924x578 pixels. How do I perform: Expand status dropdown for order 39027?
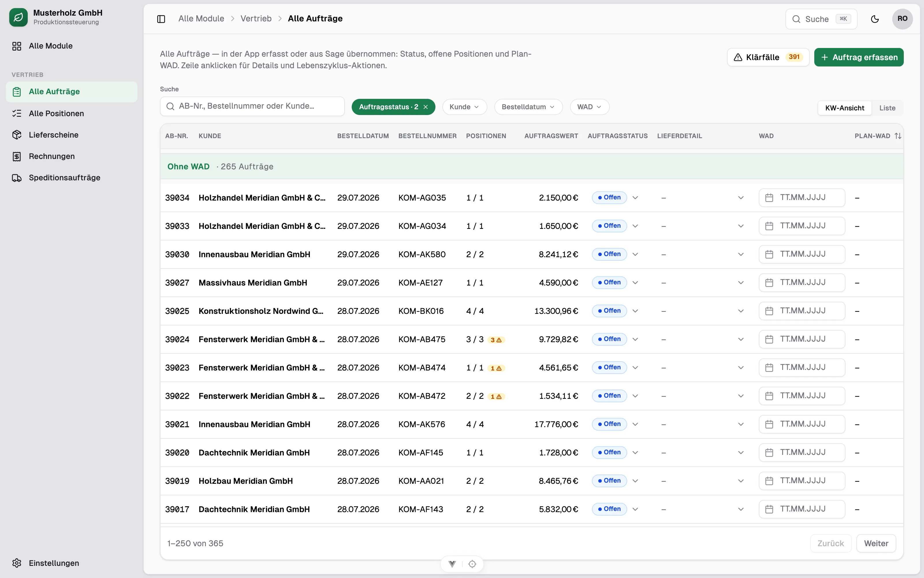coord(635,283)
